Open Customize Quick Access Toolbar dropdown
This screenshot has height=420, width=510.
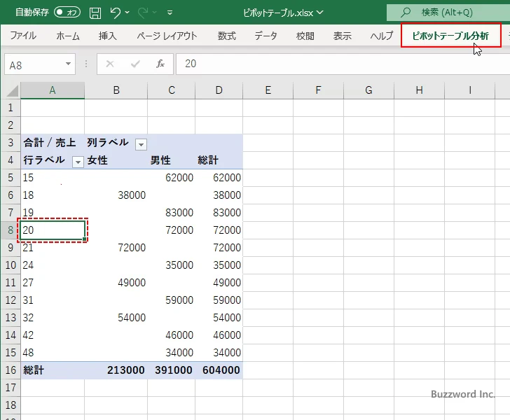pos(170,13)
